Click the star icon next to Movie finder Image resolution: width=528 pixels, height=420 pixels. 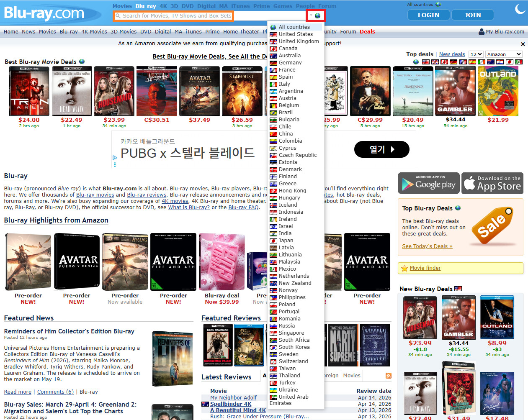click(x=404, y=268)
